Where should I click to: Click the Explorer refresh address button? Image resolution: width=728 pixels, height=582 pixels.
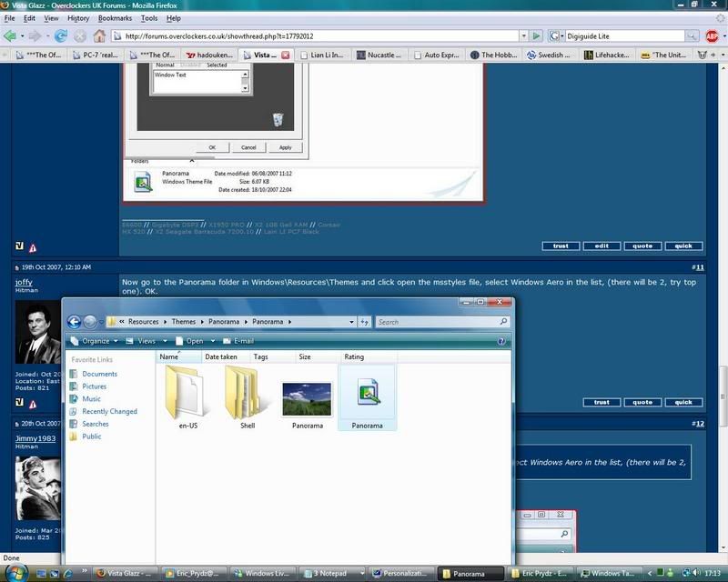click(x=365, y=322)
